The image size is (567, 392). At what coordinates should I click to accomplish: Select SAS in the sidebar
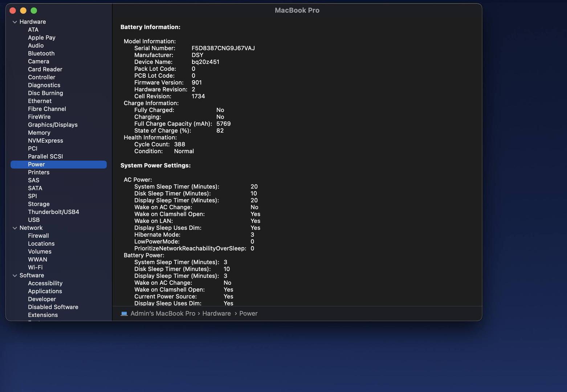click(33, 180)
